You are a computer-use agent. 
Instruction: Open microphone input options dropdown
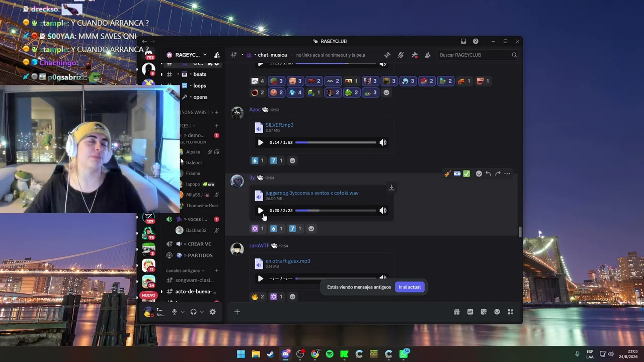[183, 312]
